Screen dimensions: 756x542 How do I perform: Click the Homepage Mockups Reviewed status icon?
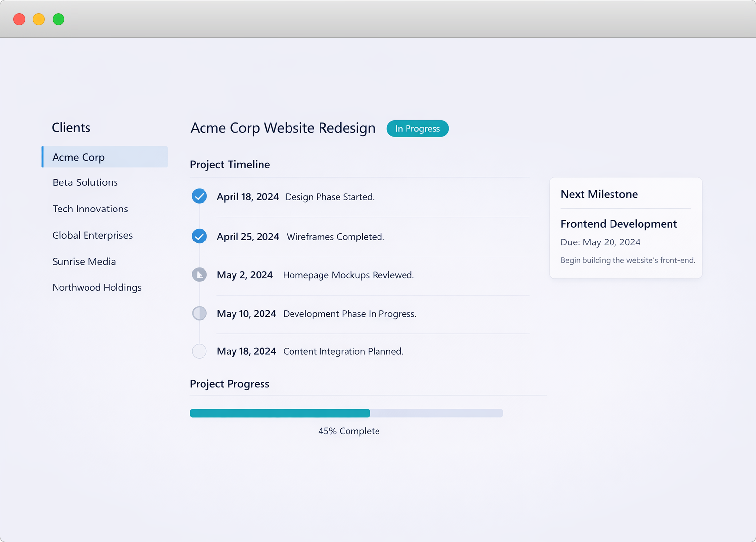coord(199,274)
